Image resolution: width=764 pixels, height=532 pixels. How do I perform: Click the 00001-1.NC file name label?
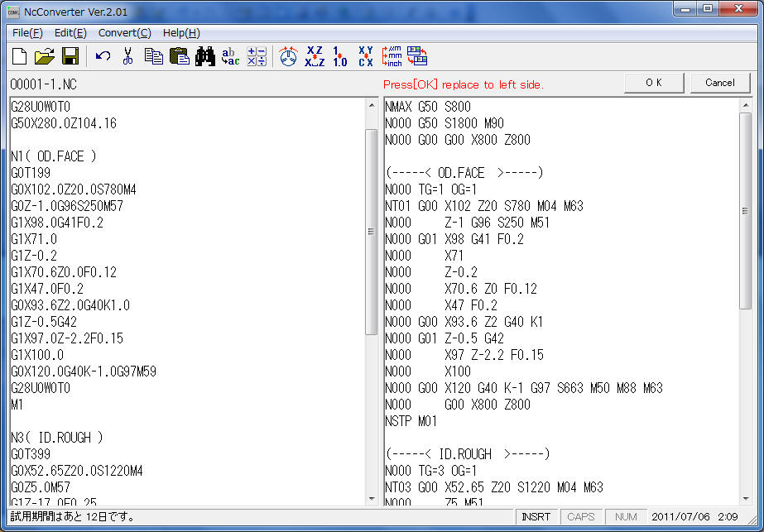click(x=43, y=84)
